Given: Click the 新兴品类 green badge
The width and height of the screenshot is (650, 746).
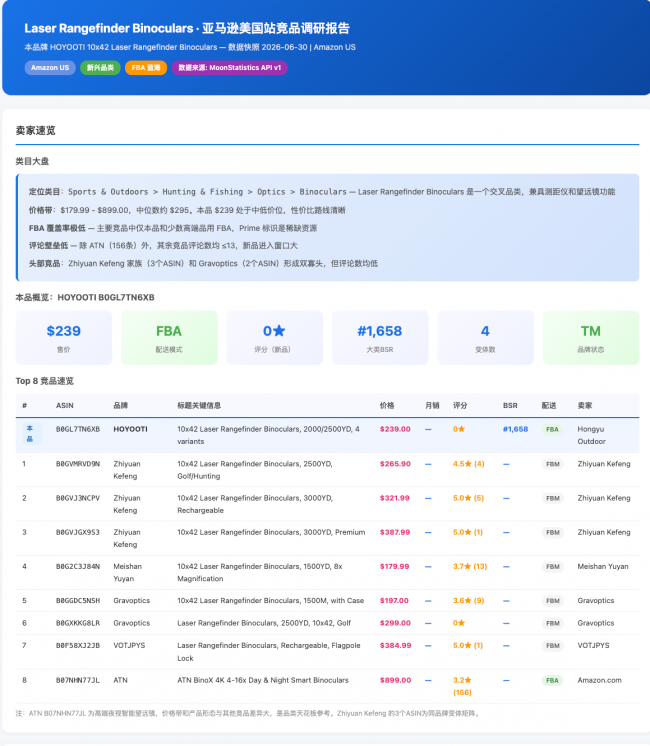Looking at the screenshot, I should (x=100, y=68).
